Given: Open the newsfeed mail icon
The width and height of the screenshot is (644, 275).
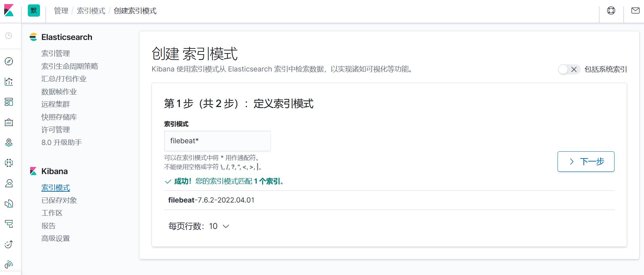Looking at the screenshot, I should tap(636, 10).
